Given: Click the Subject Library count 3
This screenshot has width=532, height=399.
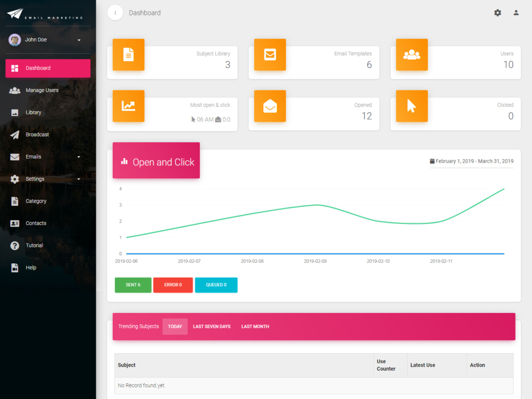Looking at the screenshot, I should [x=228, y=64].
